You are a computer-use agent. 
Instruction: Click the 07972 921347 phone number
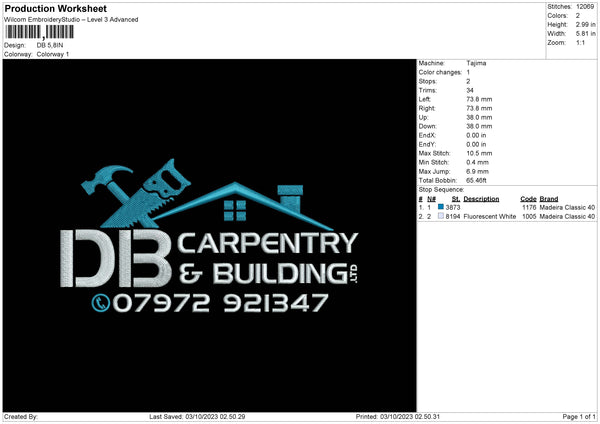point(220,303)
